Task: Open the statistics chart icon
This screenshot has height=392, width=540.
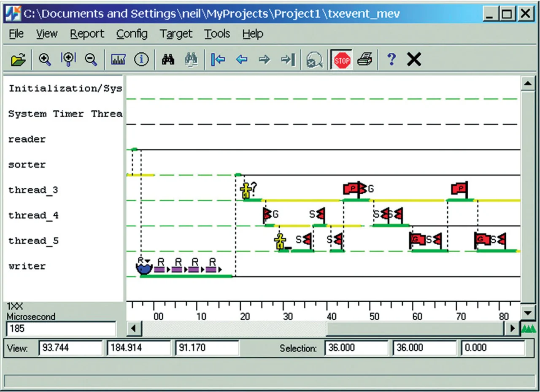Action: click(x=118, y=60)
